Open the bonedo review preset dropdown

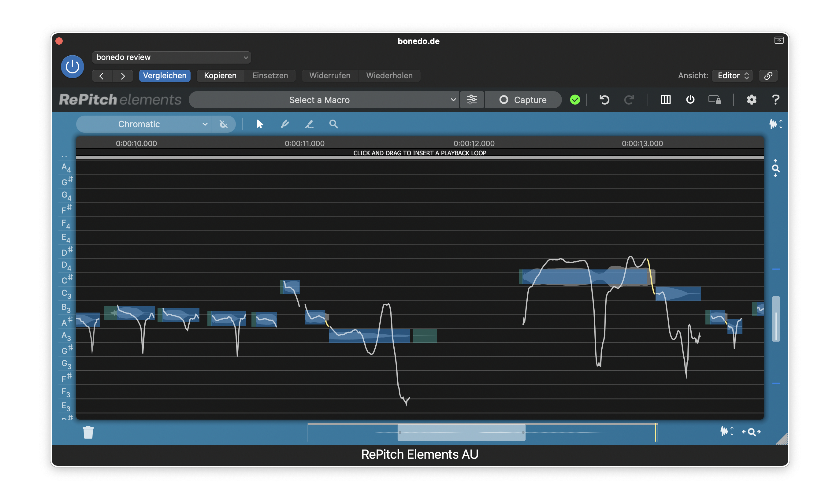(x=171, y=57)
